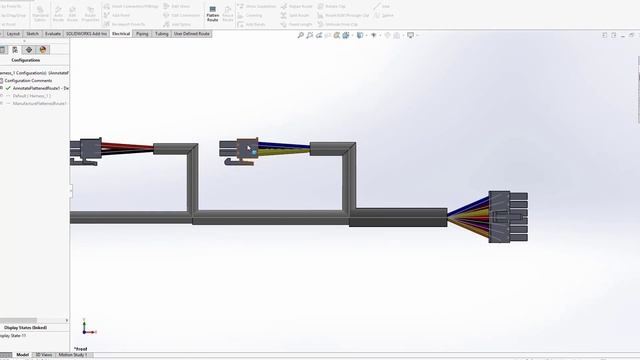Select the Default [ Harness_1 ] configuration
Screen dimensions: 640x360
[x=31, y=96]
